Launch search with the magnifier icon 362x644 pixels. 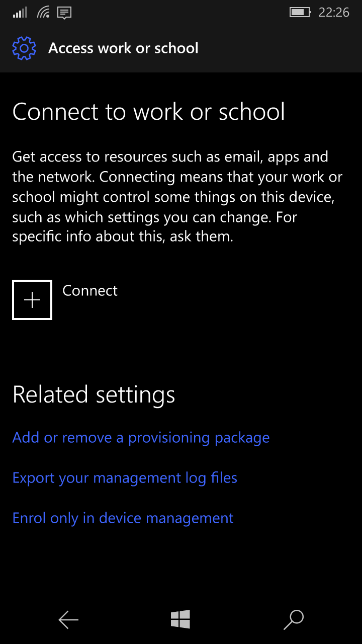pos(294,619)
